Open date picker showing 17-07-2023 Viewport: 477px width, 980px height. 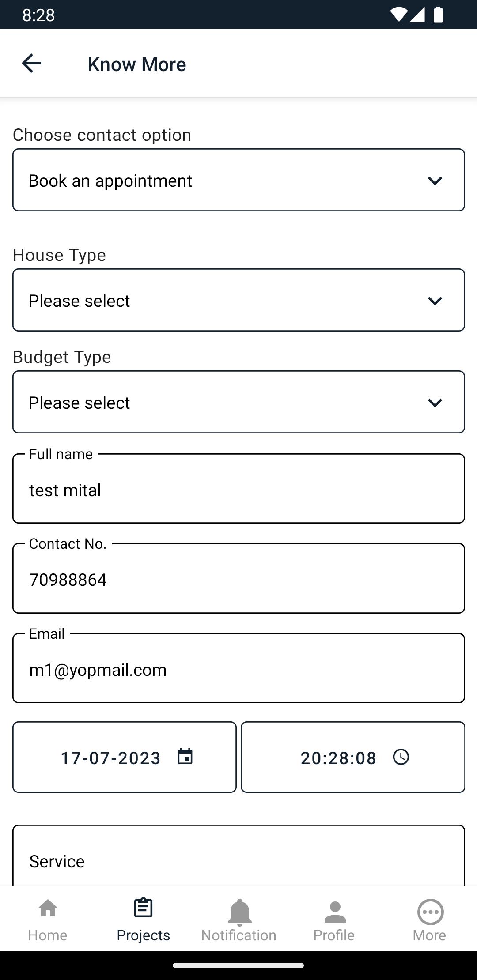coord(125,757)
